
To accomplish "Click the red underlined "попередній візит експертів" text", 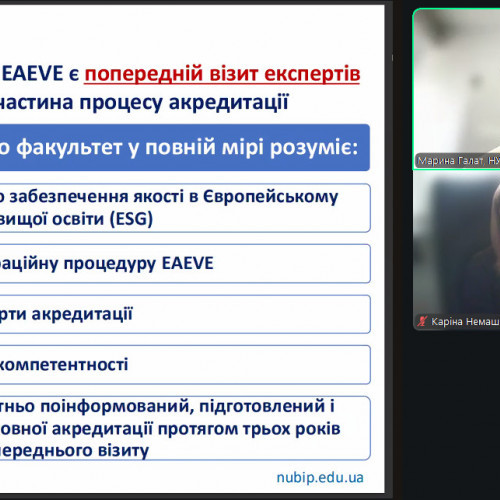I will (222, 74).
